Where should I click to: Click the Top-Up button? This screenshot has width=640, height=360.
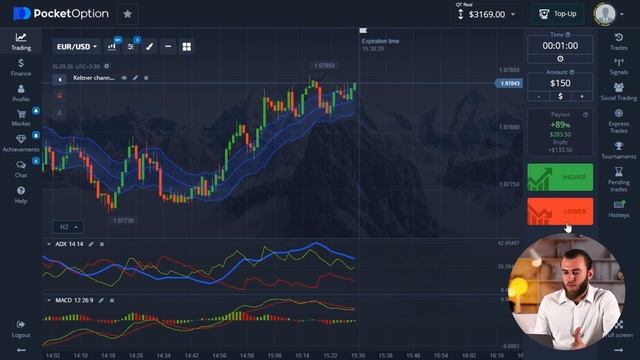click(x=558, y=14)
